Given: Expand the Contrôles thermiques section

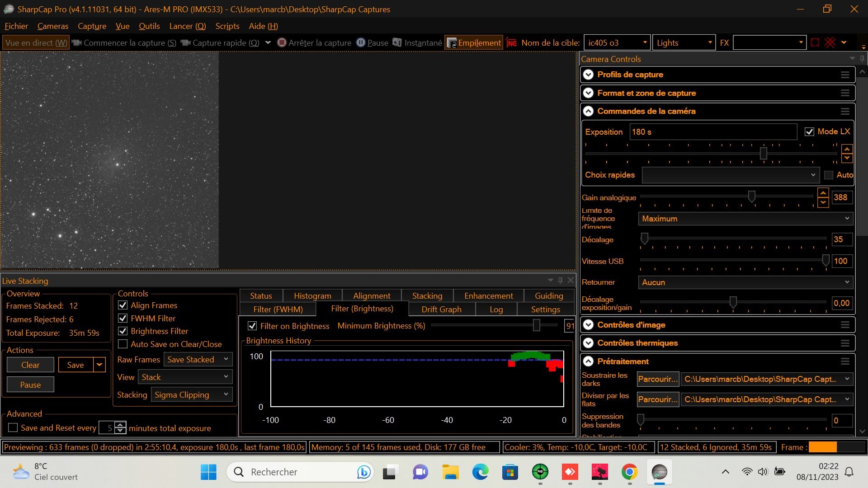Looking at the screenshot, I should click(x=588, y=343).
